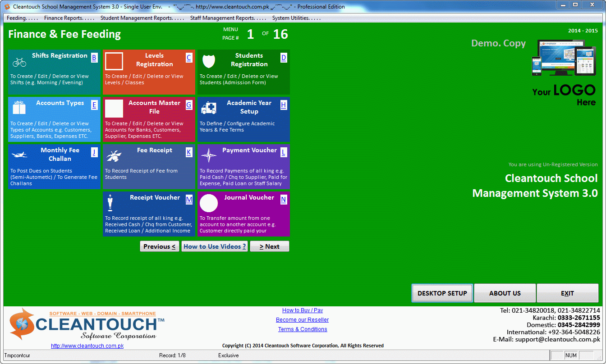Click the 'Your LOGO Here' placeholder

click(x=564, y=95)
